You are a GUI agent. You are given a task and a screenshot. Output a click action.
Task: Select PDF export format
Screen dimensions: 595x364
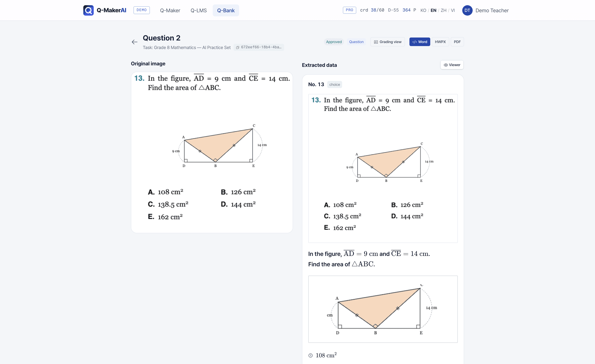pyautogui.click(x=457, y=42)
